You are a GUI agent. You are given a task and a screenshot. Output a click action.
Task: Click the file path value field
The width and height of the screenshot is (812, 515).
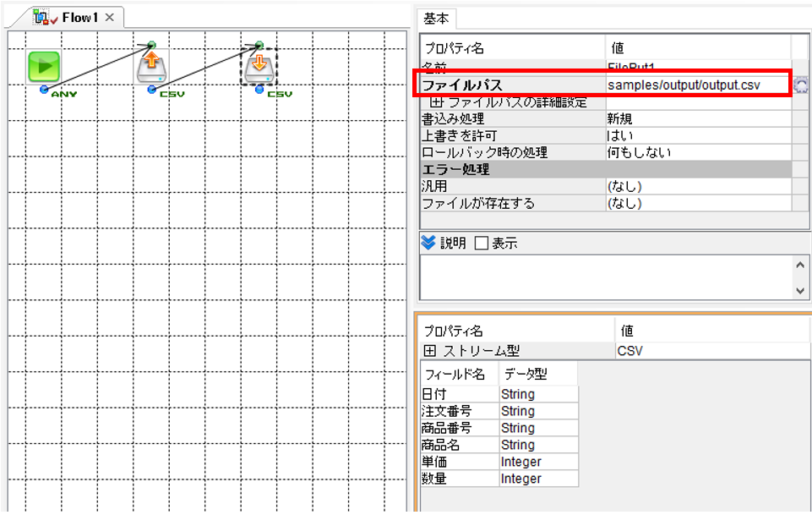click(698, 85)
